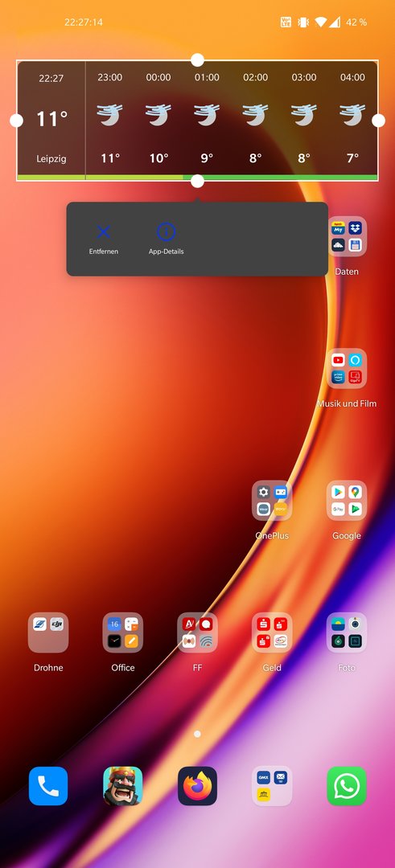Tap the home screen page indicator dot
Viewport: 395px width, 868px height.
(197, 734)
